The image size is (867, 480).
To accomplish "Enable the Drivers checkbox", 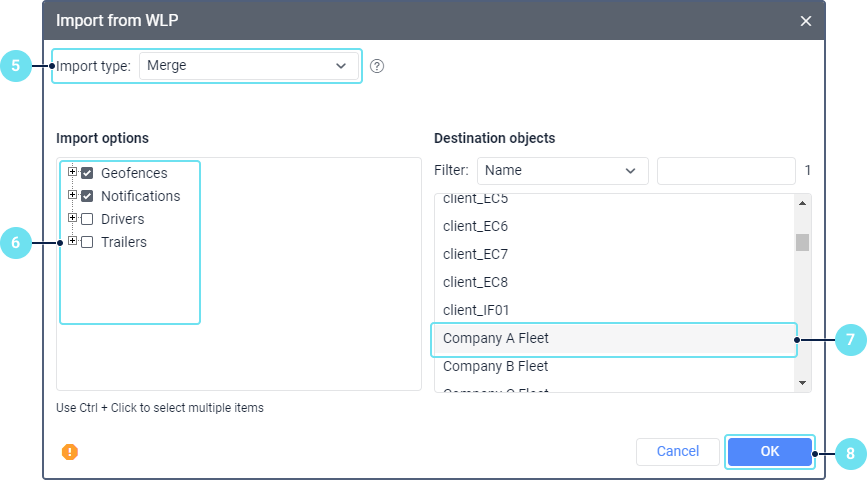I will (x=87, y=219).
